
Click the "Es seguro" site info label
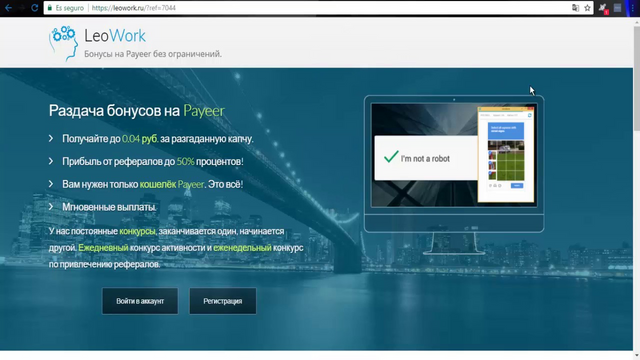click(x=69, y=8)
